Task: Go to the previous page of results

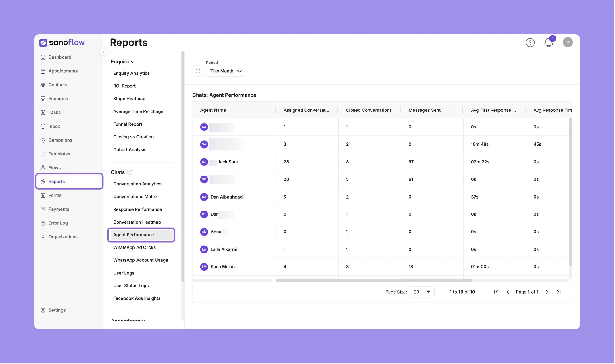Action: click(508, 292)
